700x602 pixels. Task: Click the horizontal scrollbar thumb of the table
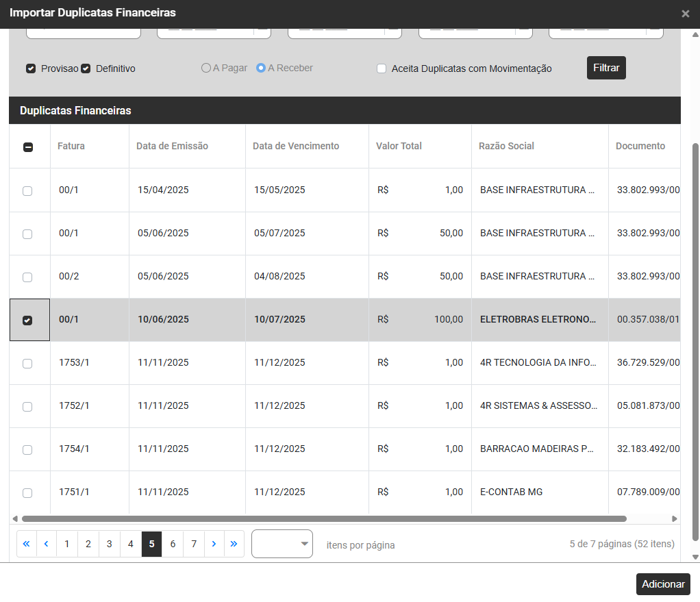click(323, 519)
